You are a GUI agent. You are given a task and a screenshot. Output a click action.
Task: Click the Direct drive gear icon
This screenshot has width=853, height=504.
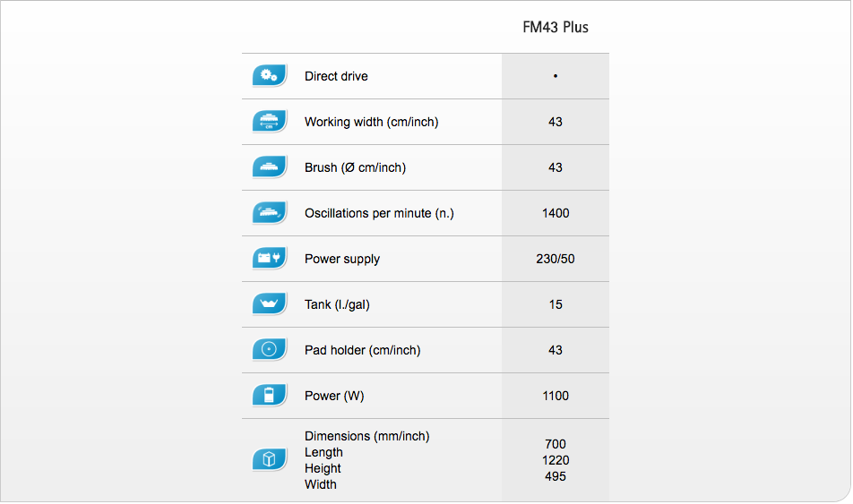pos(270,76)
